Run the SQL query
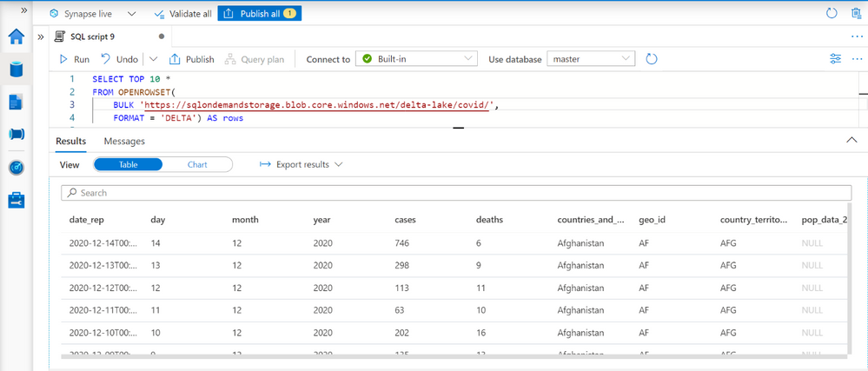This screenshot has width=868, height=371. (x=74, y=59)
